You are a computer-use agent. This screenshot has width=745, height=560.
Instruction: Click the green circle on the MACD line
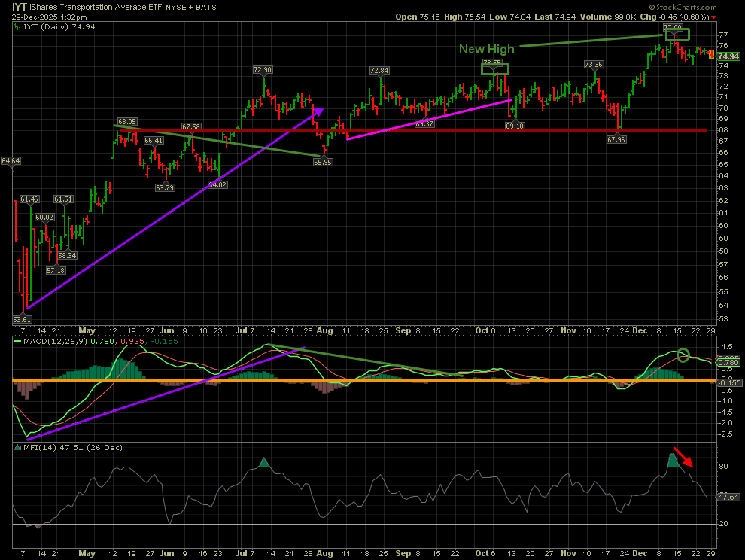point(683,355)
